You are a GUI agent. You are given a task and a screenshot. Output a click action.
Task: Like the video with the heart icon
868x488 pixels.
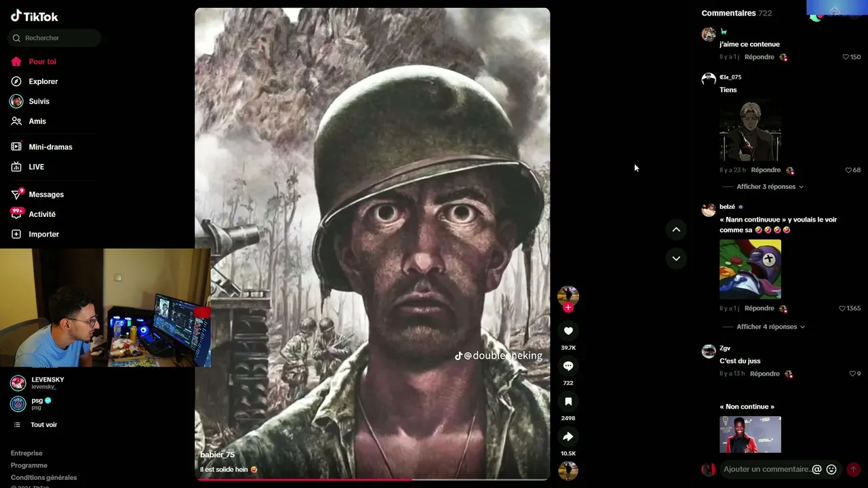568,331
